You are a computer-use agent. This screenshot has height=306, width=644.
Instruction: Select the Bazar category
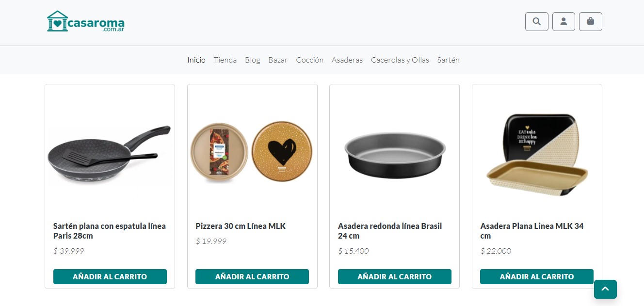click(278, 60)
